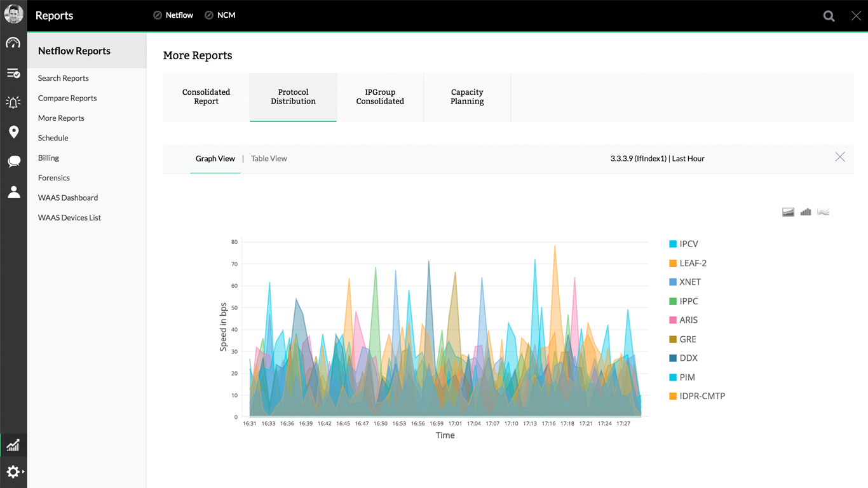This screenshot has width=868, height=488.
Task: Click the inventory list icon in sidebar
Action: [13, 73]
